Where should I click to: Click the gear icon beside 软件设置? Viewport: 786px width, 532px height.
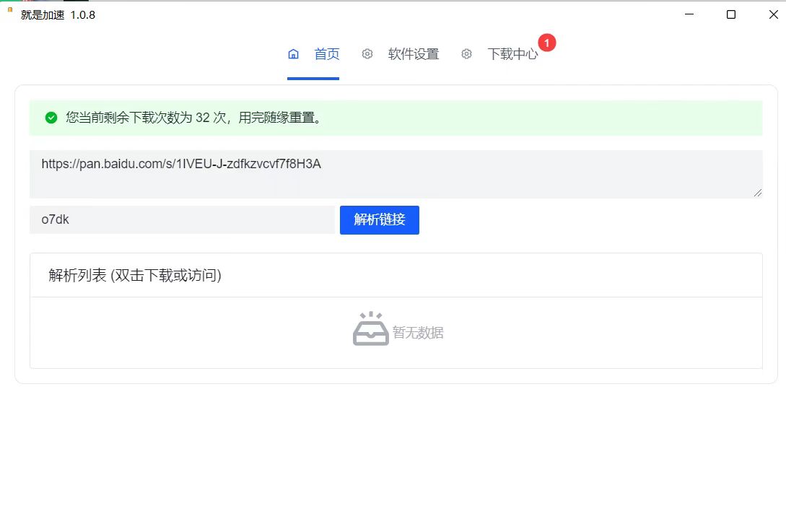point(367,53)
